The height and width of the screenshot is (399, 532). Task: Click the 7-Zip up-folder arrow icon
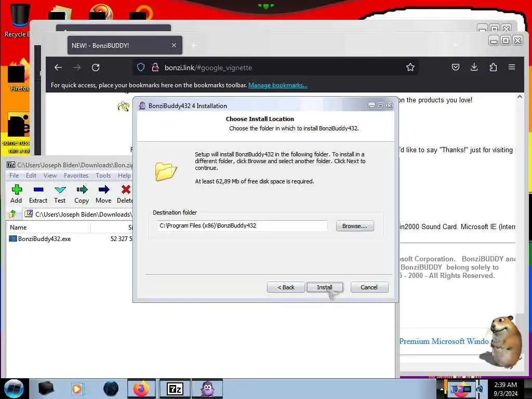[x=13, y=214]
